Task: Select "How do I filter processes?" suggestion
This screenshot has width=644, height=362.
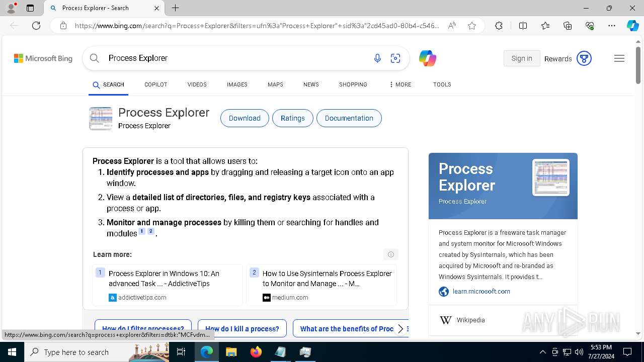Action: [143, 329]
